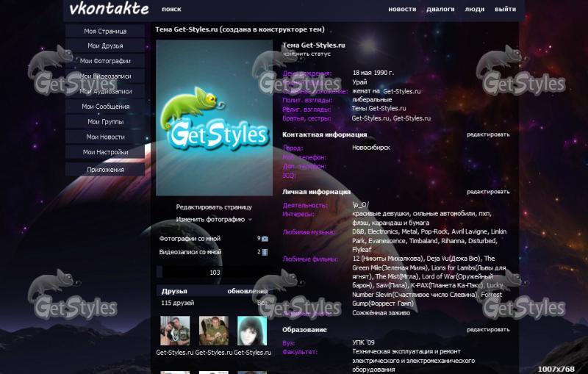Click Редактировать страницу link
Screen dimensions: 588x374
214,207
